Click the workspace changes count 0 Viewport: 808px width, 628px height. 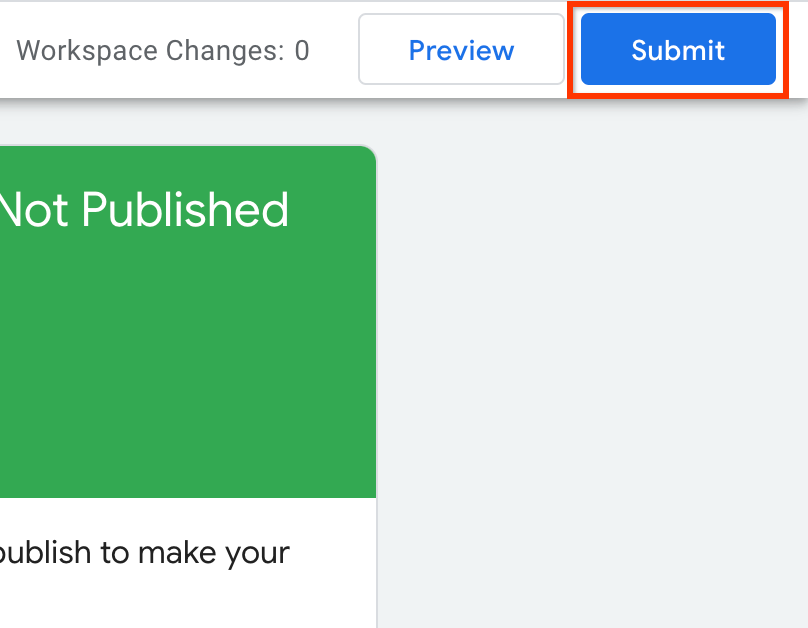pyautogui.click(x=301, y=50)
